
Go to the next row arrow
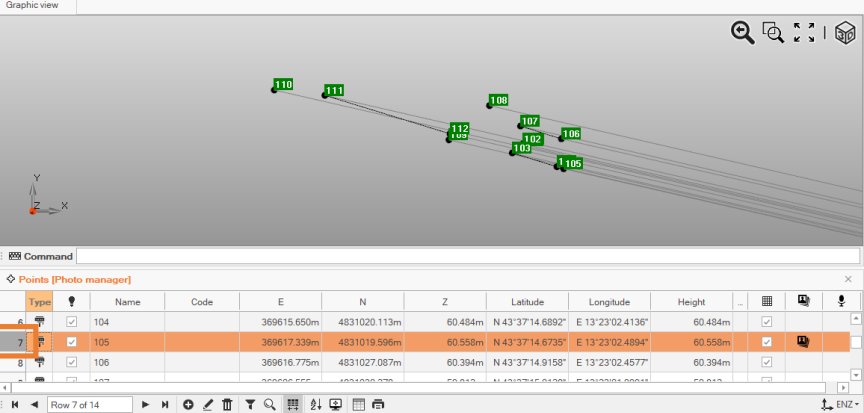point(145,404)
